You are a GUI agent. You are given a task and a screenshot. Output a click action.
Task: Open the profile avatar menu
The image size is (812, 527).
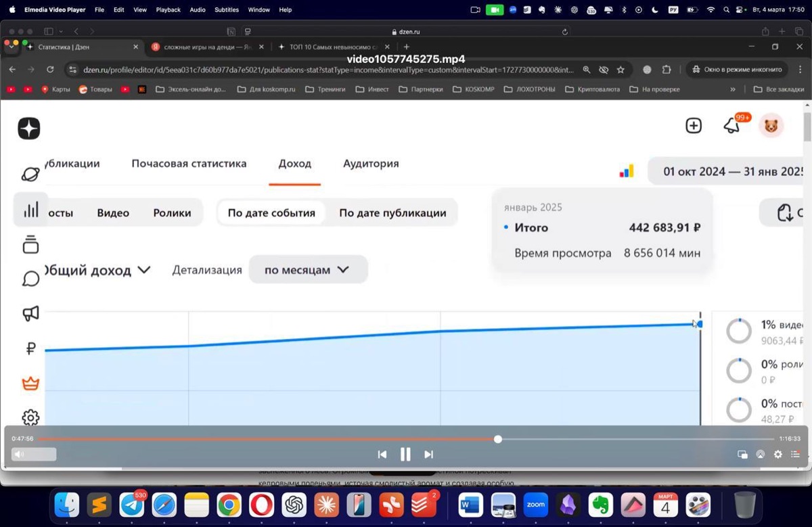[x=771, y=125]
